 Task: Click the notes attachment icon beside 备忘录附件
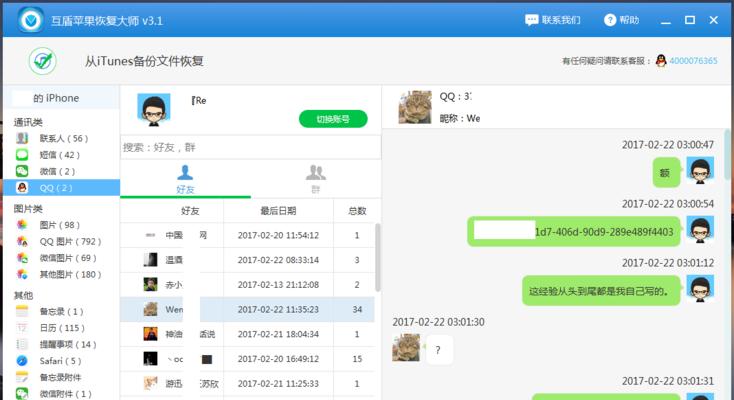[22, 377]
